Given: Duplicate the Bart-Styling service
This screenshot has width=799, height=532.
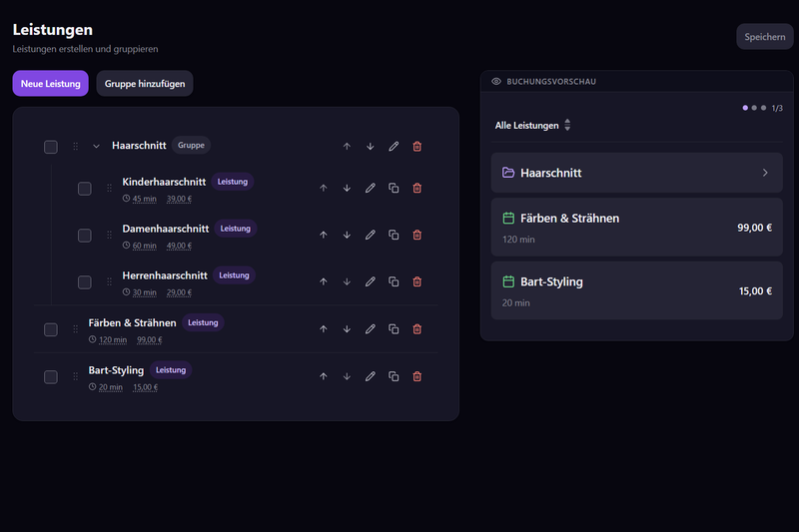Looking at the screenshot, I should (x=394, y=376).
